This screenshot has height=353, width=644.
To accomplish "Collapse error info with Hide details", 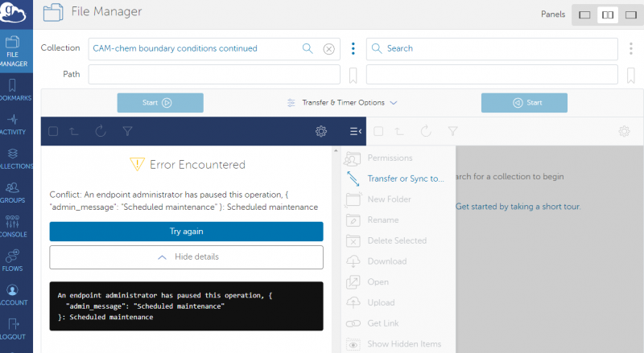I will tap(186, 257).
